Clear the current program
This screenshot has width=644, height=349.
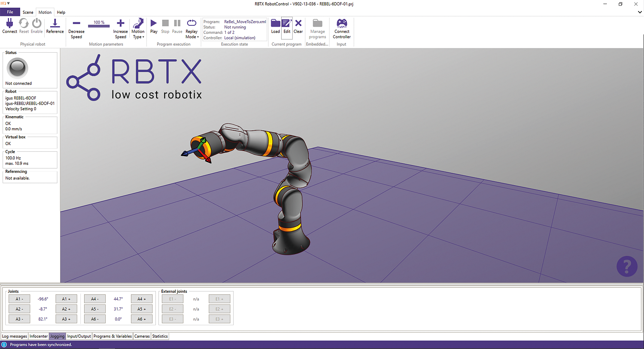[x=298, y=23]
